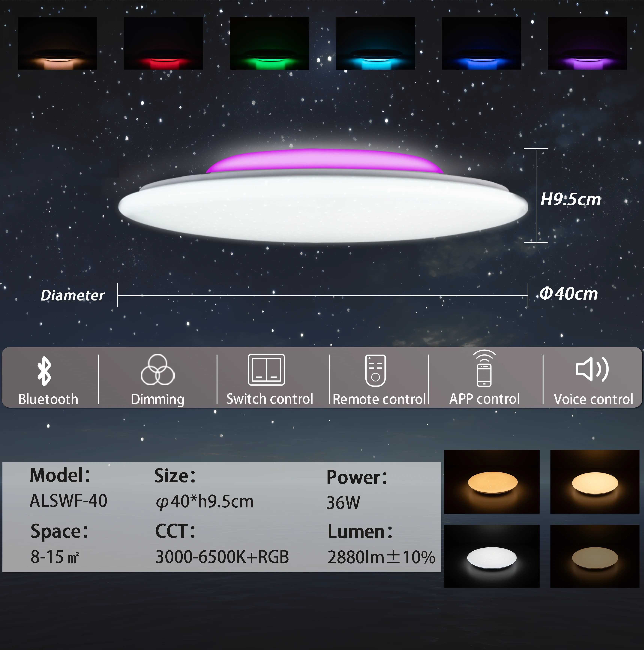The height and width of the screenshot is (650, 644).
Task: Select the purple light thumbnail
Action: 587,43
